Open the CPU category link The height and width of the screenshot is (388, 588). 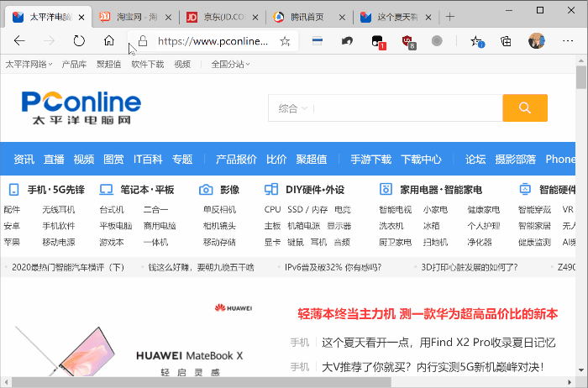point(272,210)
